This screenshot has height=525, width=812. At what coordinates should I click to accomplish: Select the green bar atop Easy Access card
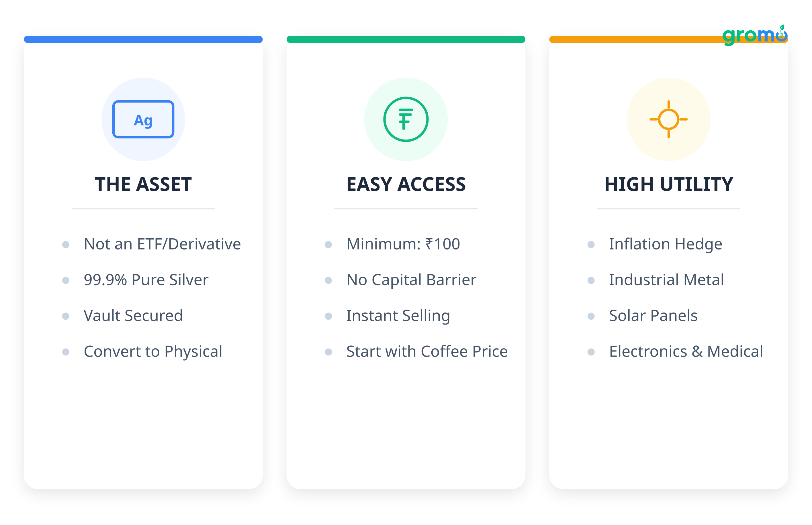point(406,39)
